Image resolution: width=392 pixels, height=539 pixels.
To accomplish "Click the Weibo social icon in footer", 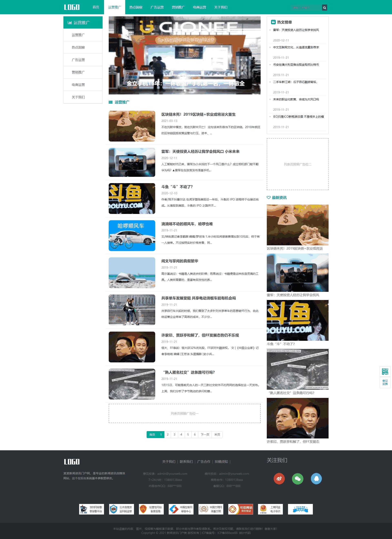I will [279, 479].
